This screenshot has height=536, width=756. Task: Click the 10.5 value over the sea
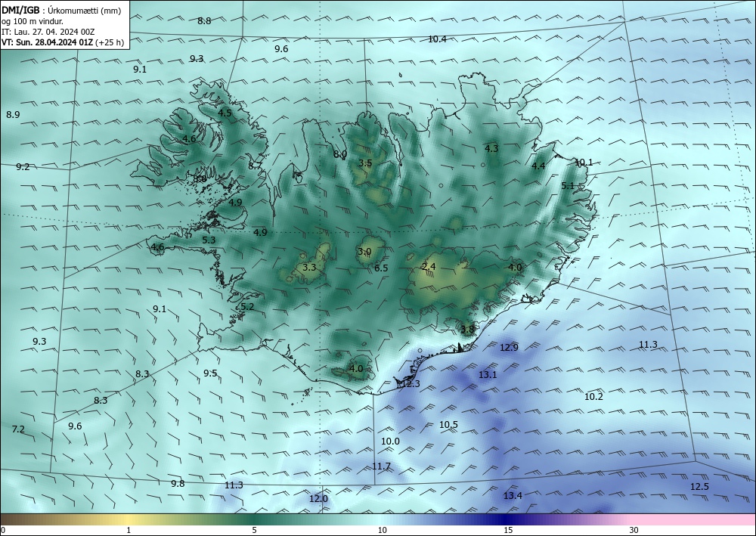coord(448,425)
